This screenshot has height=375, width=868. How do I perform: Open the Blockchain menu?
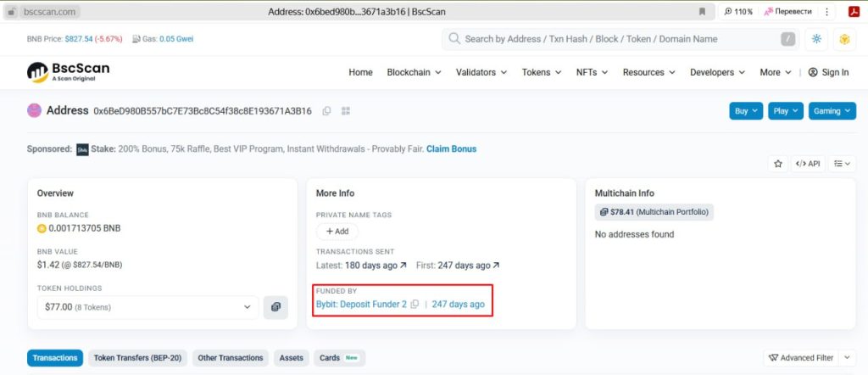point(414,72)
